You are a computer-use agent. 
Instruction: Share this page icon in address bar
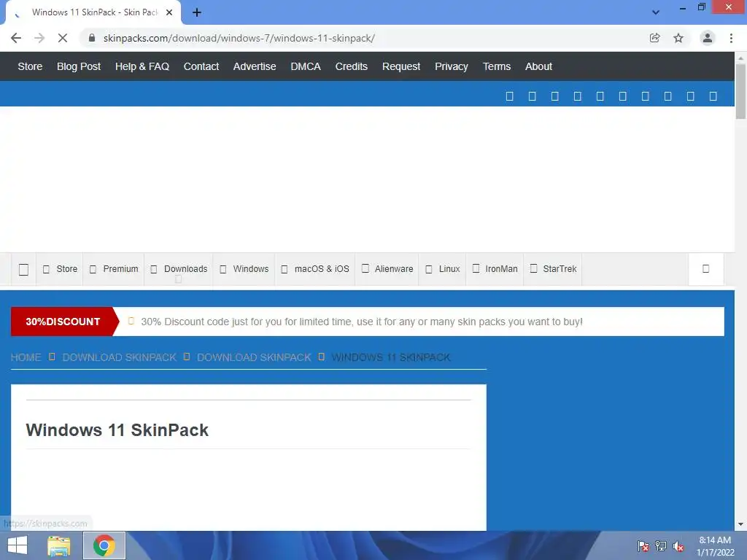tap(655, 38)
